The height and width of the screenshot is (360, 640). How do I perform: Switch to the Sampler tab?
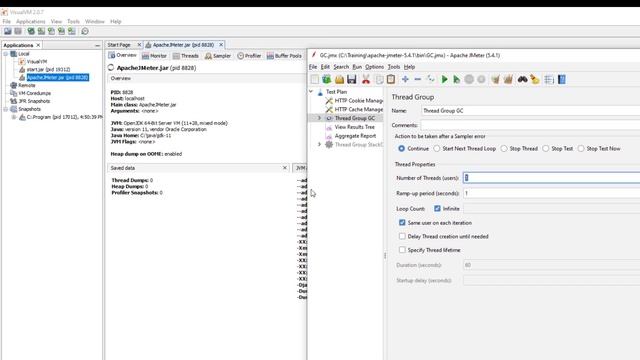point(218,56)
